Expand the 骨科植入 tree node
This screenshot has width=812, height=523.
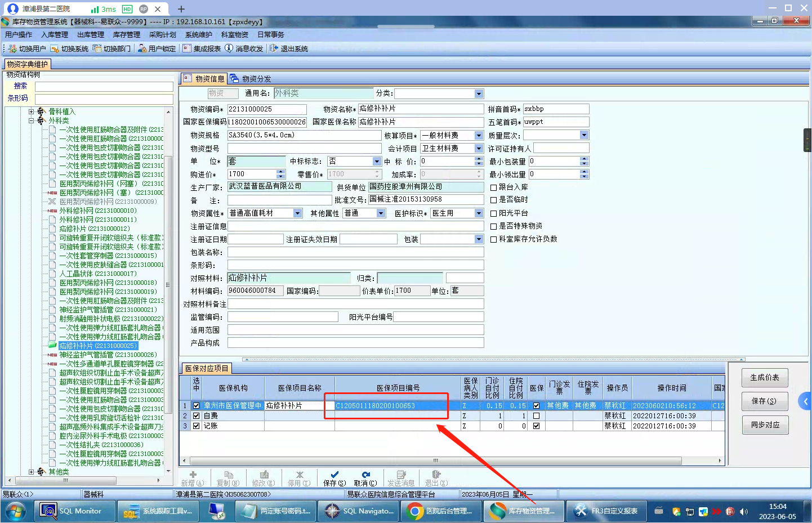[32, 111]
